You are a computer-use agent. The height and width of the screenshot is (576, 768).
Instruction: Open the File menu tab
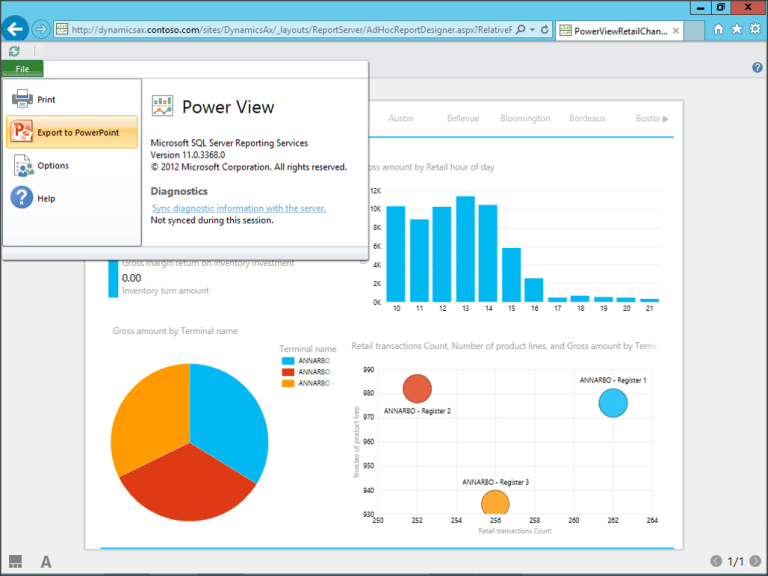[x=22, y=69]
